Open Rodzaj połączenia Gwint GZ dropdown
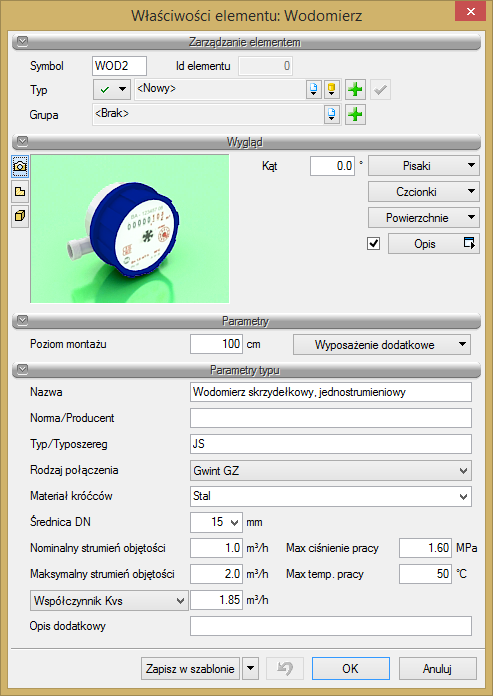The height and width of the screenshot is (696, 493). coord(331,471)
